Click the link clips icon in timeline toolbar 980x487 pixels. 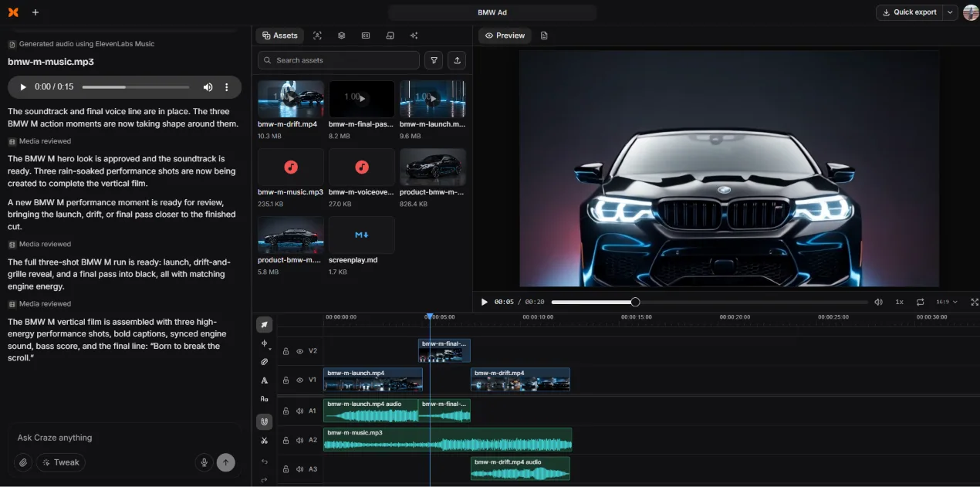pyautogui.click(x=264, y=362)
